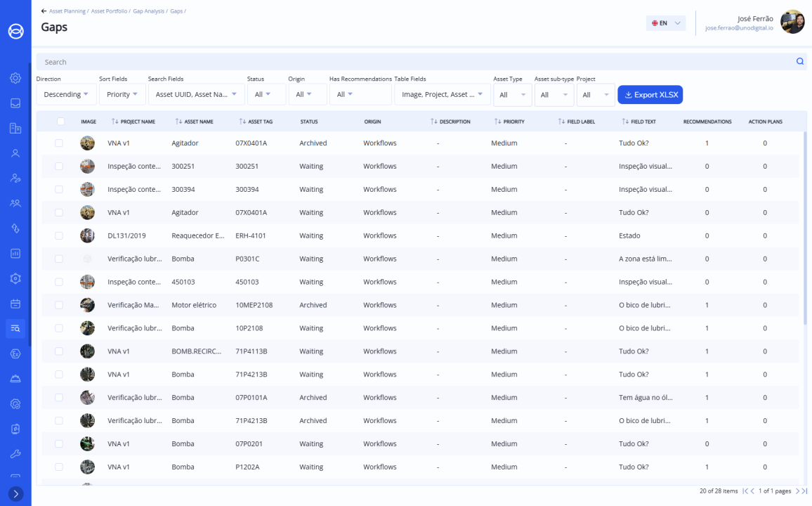Select the checkbox for Motor elétrico row

click(59, 305)
